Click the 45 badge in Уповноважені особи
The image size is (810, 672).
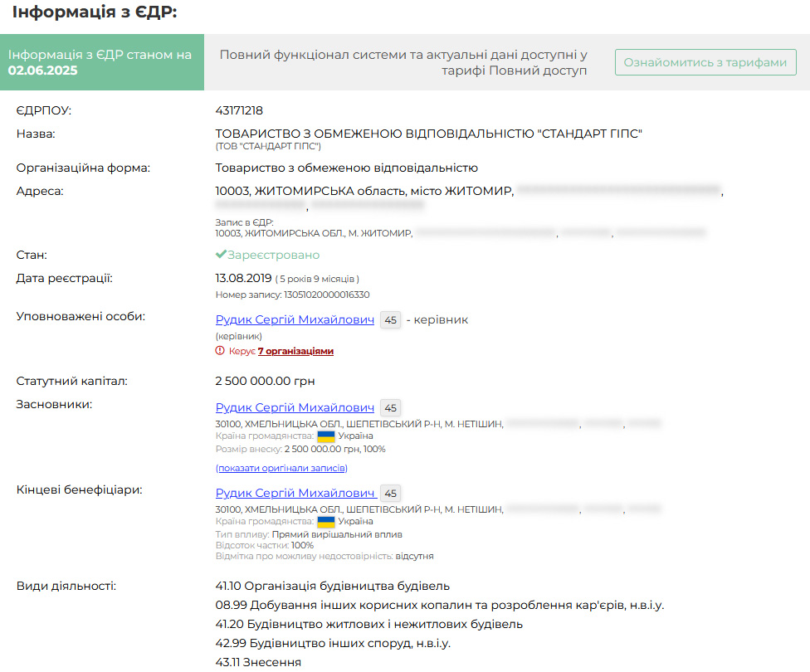coord(390,320)
